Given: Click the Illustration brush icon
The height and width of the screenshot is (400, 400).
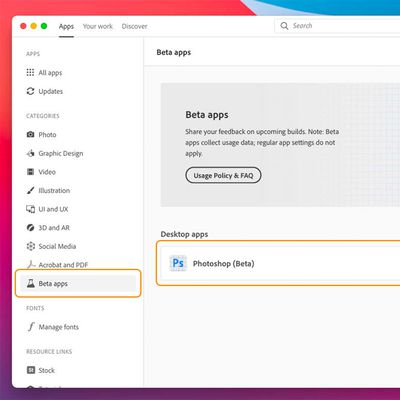Looking at the screenshot, I should (30, 190).
